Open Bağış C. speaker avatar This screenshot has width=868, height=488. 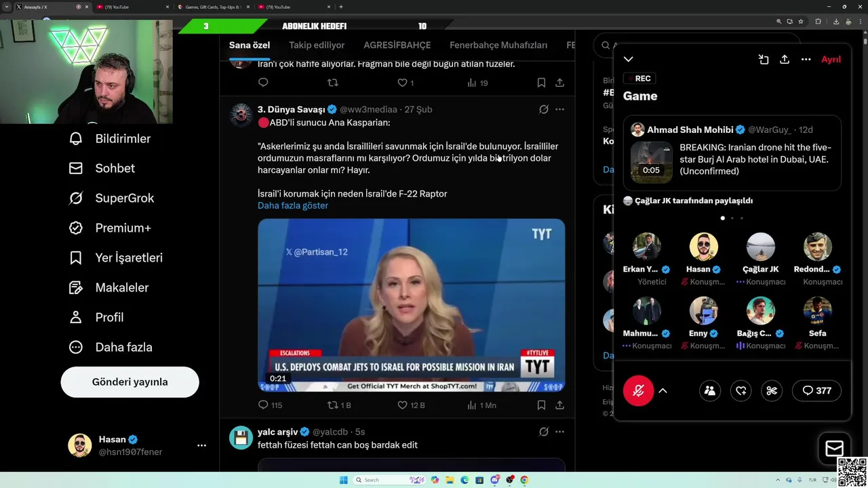pos(760,311)
